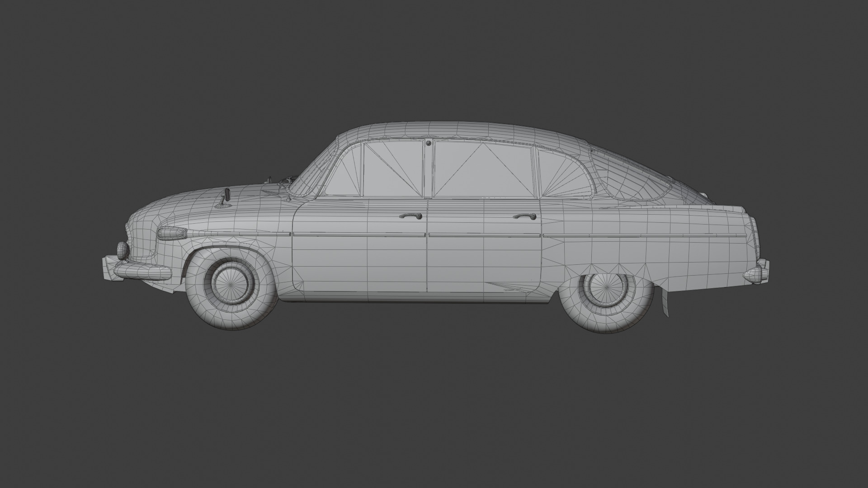Select the round fog lamp above front bumper
Screen dimensions: 868x488
point(123,250)
